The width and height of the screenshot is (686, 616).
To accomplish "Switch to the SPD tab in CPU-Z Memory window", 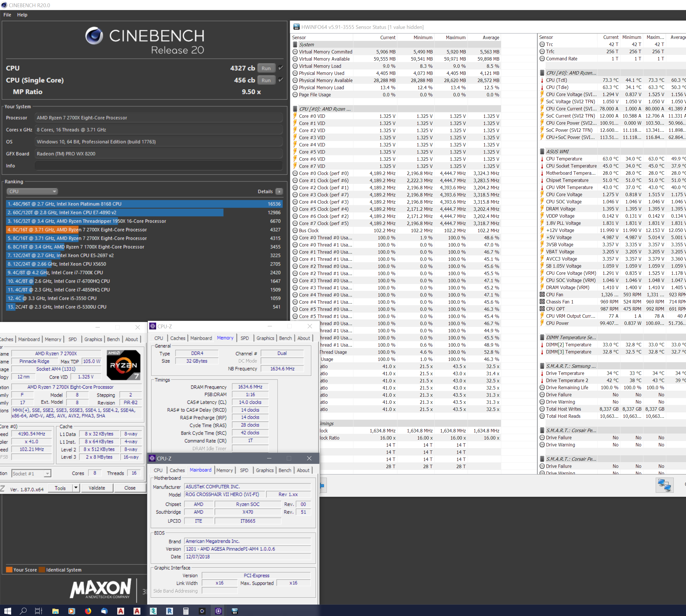I will coord(244,338).
